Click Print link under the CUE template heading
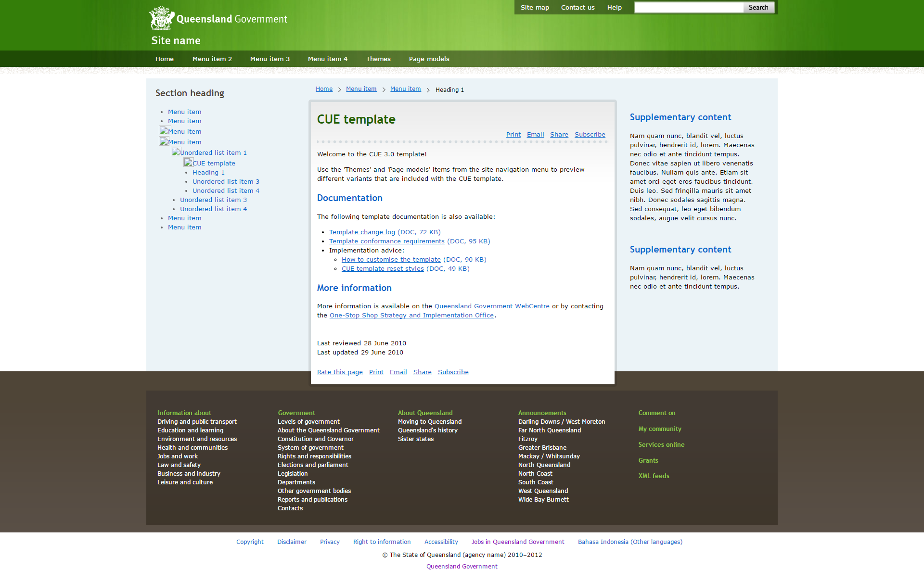This screenshot has width=924, height=581. (513, 134)
